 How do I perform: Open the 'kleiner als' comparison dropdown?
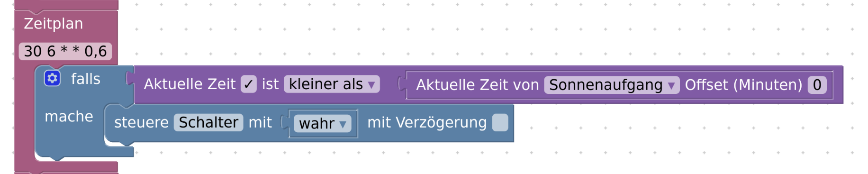332,84
